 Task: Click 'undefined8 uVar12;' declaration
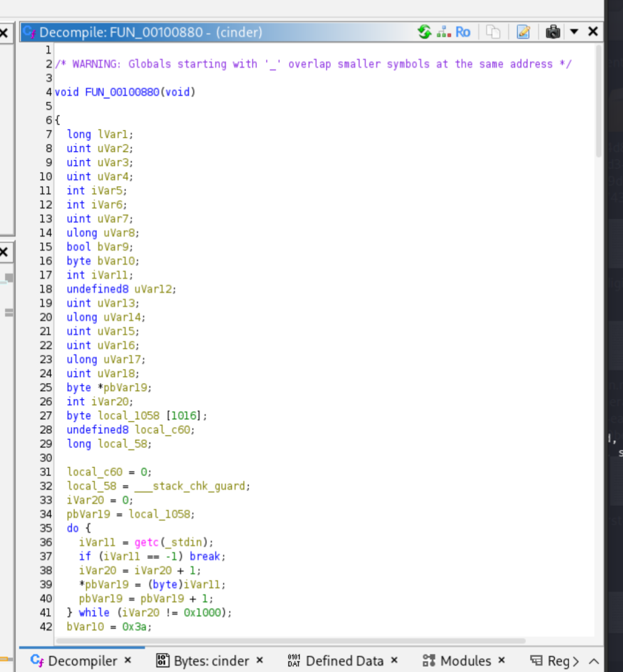121,289
